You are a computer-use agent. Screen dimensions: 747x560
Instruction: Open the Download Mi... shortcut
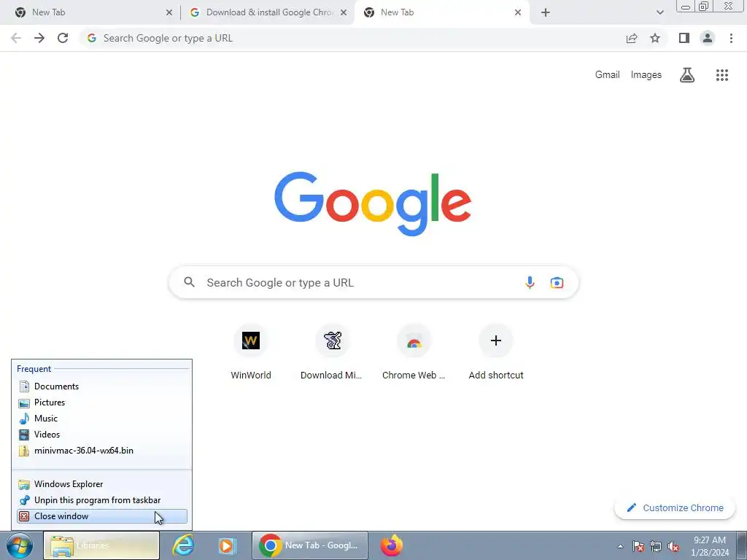332,352
